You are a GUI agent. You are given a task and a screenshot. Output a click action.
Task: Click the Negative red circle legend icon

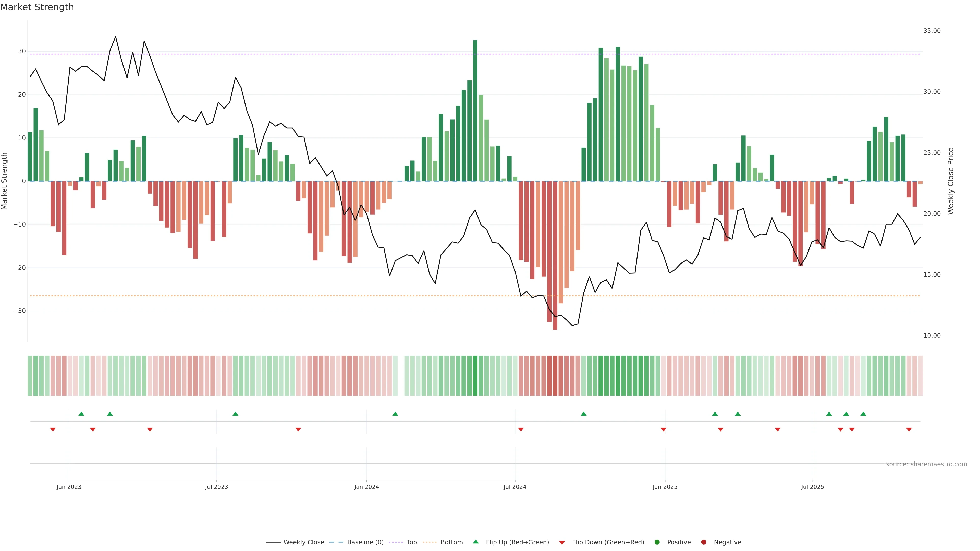point(703,542)
